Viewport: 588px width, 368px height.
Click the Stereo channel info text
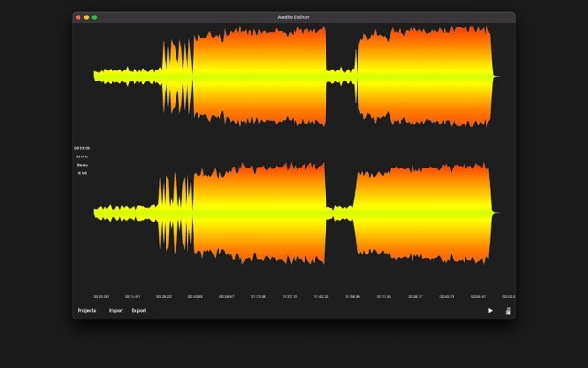point(81,165)
